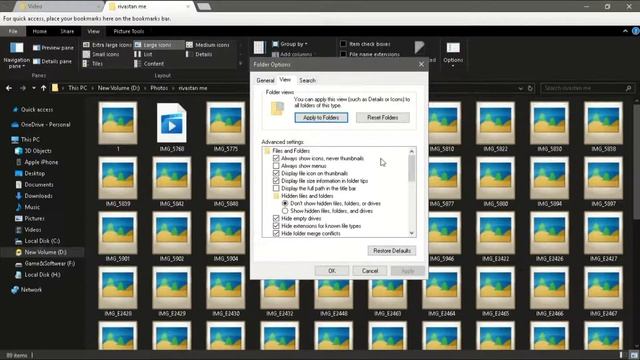Click the Back navigation arrow
Image resolution: width=640 pixels, height=360 pixels.
(9, 88)
